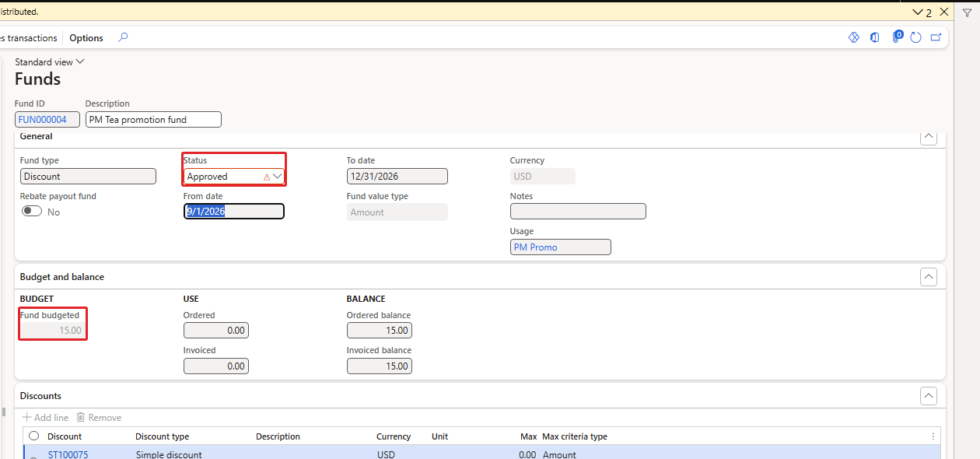
Task: Collapse the Discounts section
Action: coord(928,396)
